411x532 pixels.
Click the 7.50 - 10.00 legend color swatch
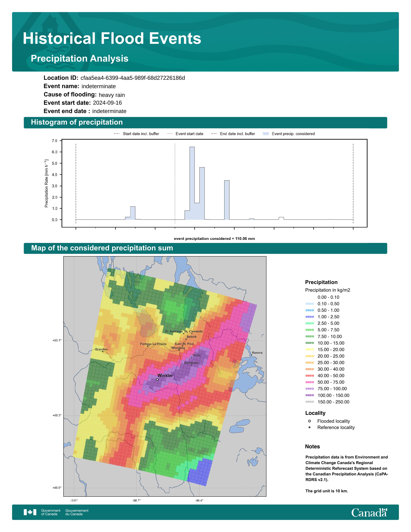[x=310, y=336]
